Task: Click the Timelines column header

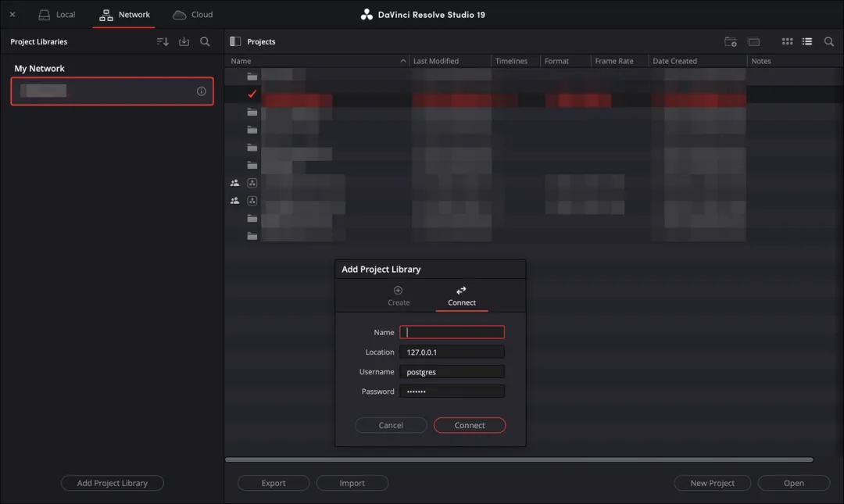Action: [516, 61]
